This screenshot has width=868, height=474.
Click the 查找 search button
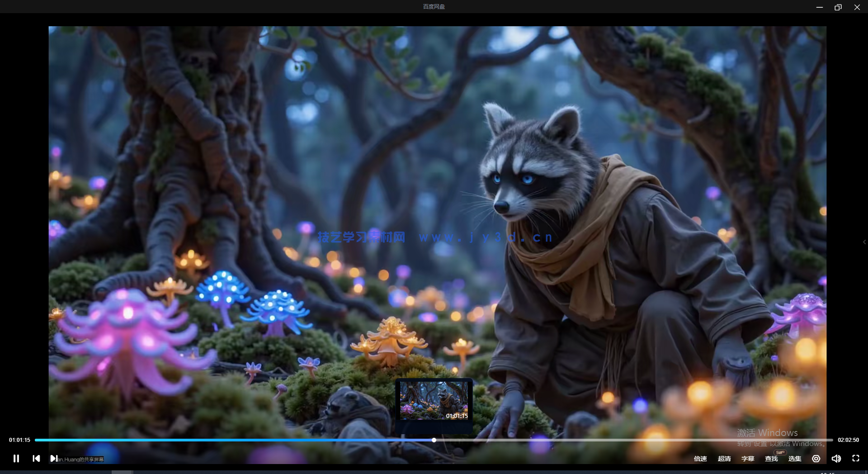pos(771,459)
